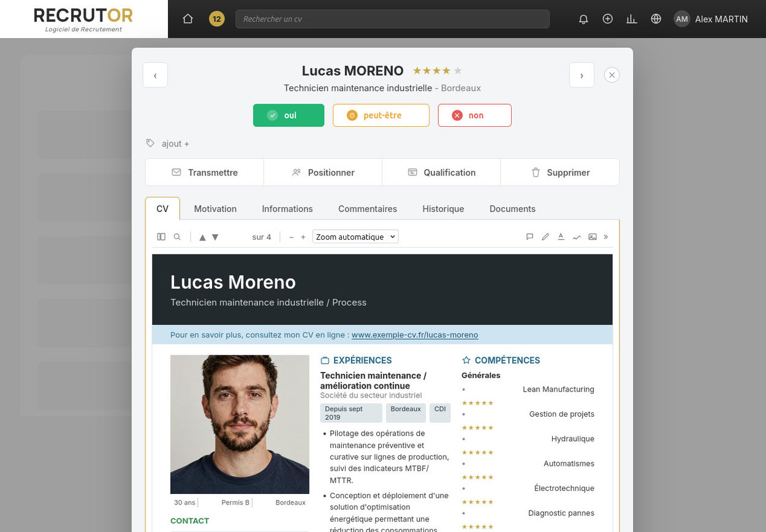Click the Permis B label
The width and height of the screenshot is (766, 532).
[235, 503]
